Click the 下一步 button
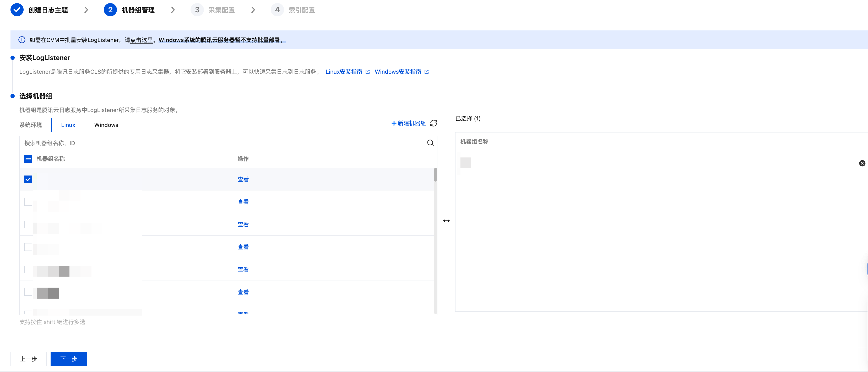Viewport: 868px width, 372px height. [69, 359]
